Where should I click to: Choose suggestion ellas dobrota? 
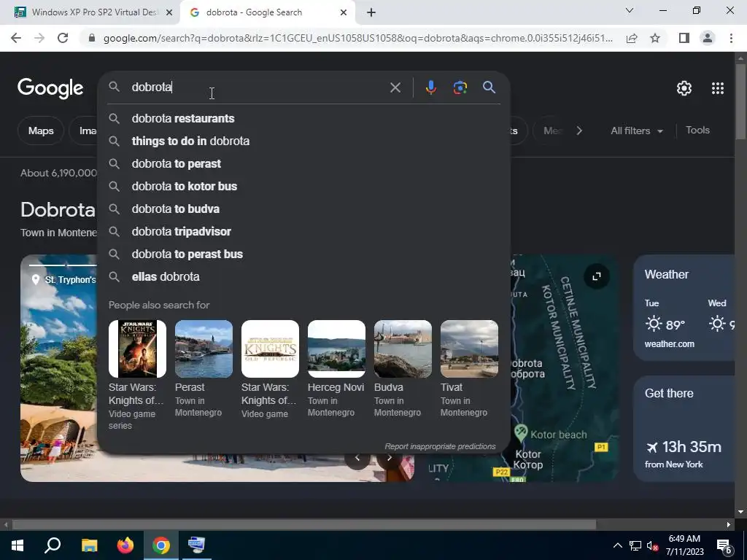304,276
